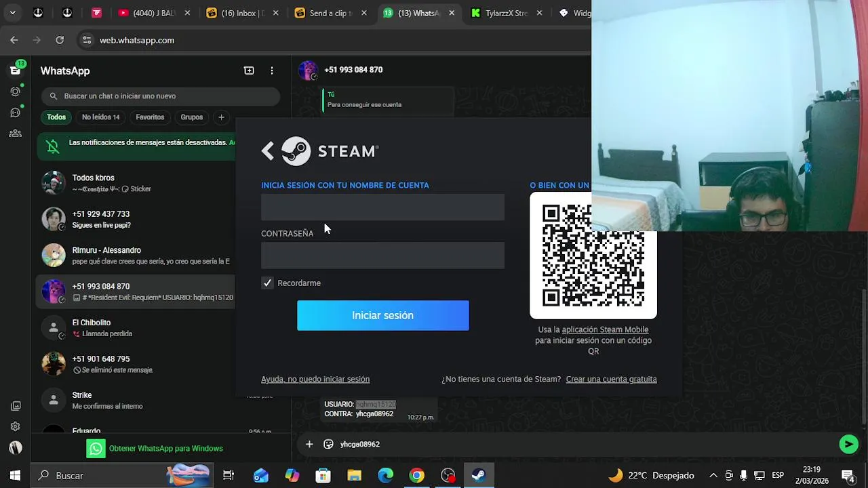The image size is (868, 488).
Task: Click the Iniciar sesión button
Action: (382, 315)
